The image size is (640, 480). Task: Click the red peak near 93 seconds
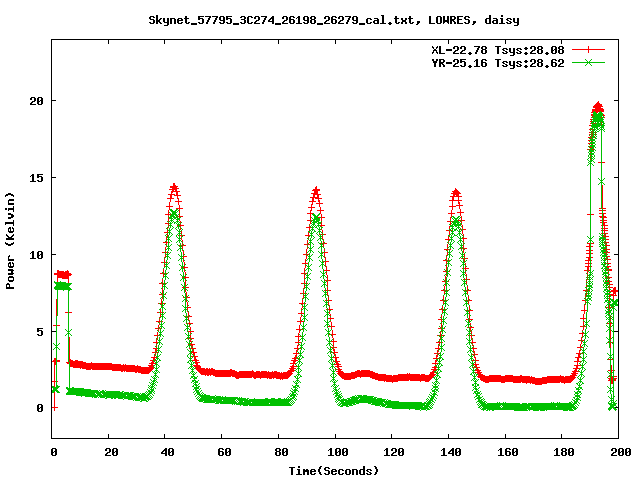pos(316,191)
